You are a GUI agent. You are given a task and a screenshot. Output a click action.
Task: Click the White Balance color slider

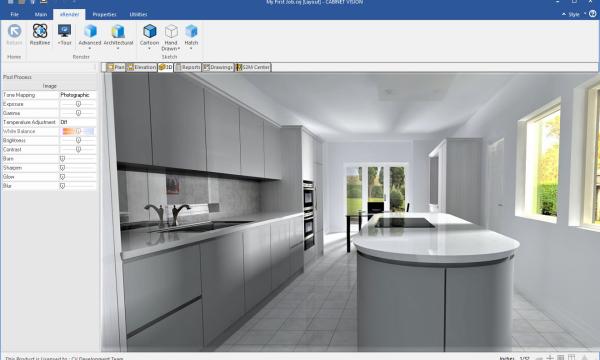tap(78, 131)
